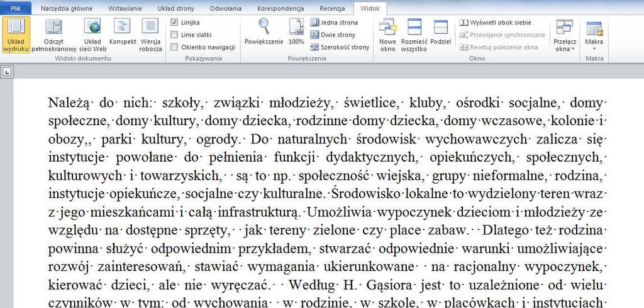This screenshot has height=308, width=644.
Task: Open the Powiększenie zoom dialog
Action: point(264,31)
